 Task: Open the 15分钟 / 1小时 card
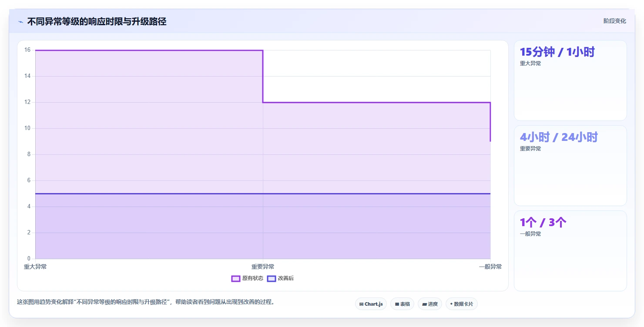570,80
